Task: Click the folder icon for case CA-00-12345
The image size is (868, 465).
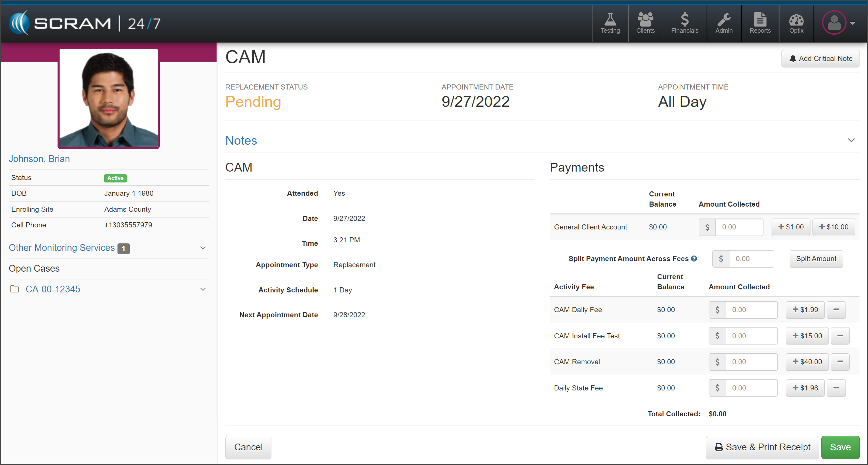Action: pos(15,289)
